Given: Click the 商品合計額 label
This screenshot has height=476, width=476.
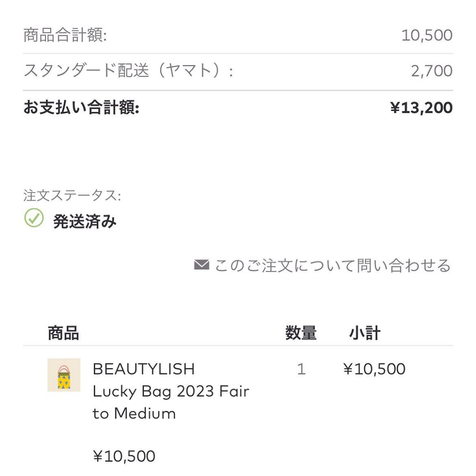Looking at the screenshot, I should [65, 35].
